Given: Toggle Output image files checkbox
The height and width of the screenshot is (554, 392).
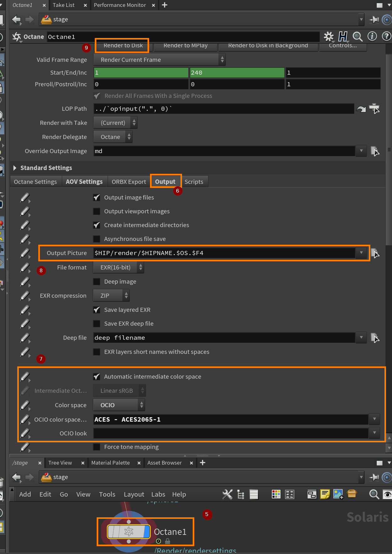Looking at the screenshot, I should coord(97,198).
